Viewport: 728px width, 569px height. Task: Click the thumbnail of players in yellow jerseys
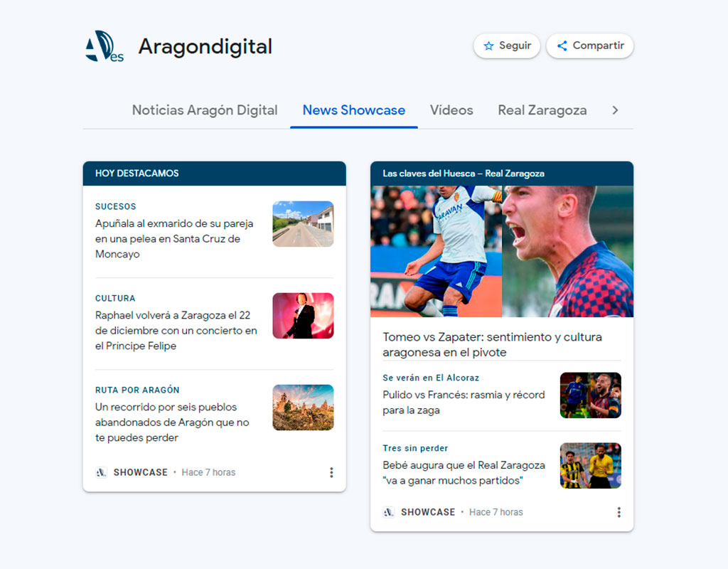click(x=591, y=465)
